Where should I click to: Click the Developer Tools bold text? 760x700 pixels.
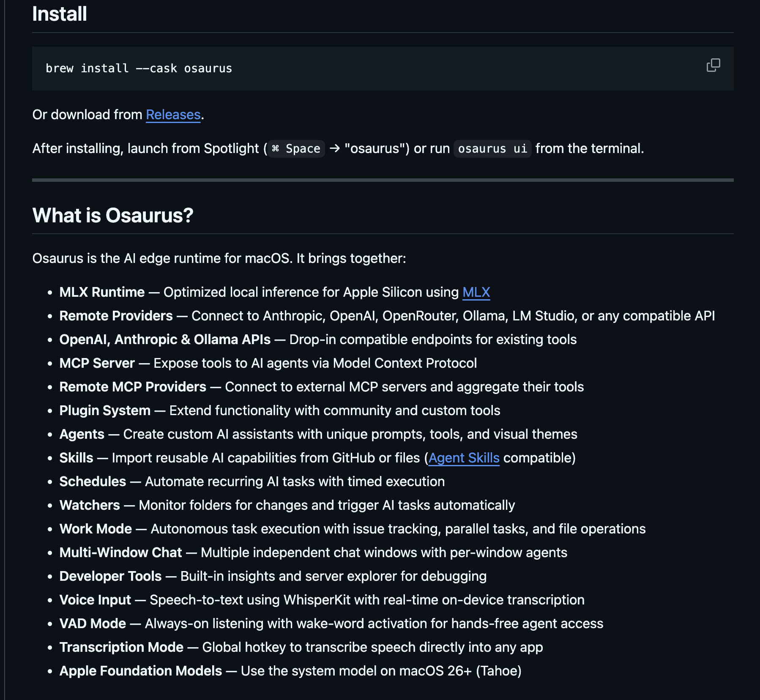pos(110,576)
